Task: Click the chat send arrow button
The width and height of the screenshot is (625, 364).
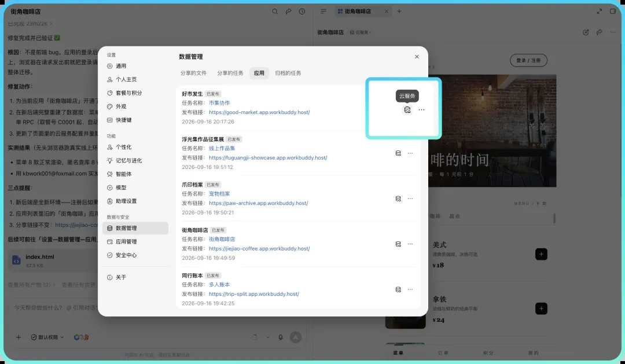Action: [295, 337]
